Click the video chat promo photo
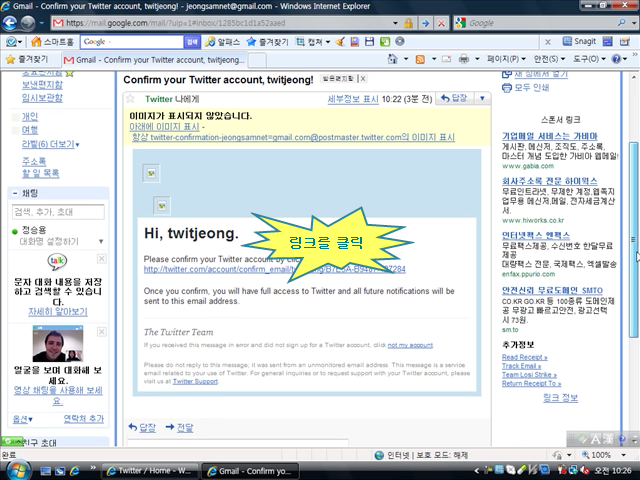Viewport: 640px width, 480px height. tap(58, 343)
